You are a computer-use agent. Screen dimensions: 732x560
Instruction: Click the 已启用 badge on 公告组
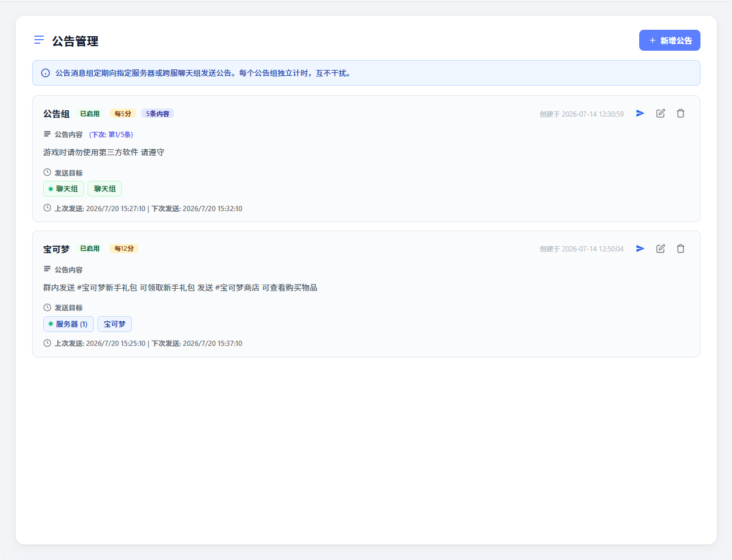tap(90, 114)
